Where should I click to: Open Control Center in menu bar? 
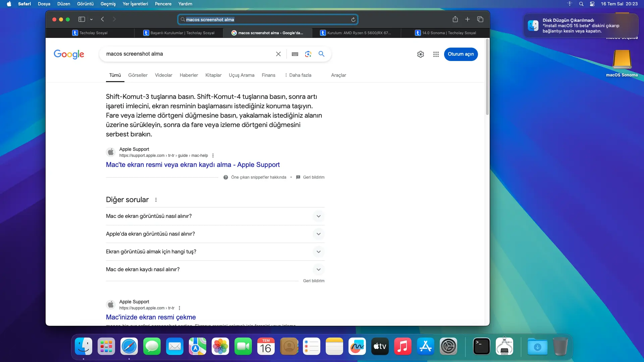pos(592,4)
